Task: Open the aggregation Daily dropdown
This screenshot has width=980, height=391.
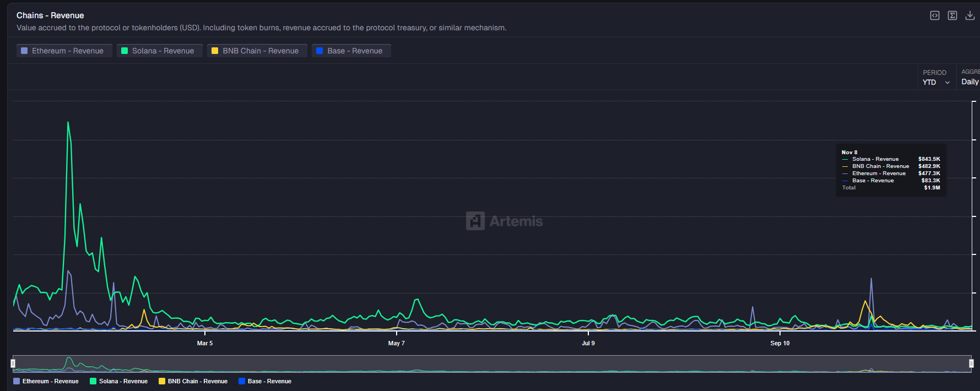Action: tap(970, 82)
